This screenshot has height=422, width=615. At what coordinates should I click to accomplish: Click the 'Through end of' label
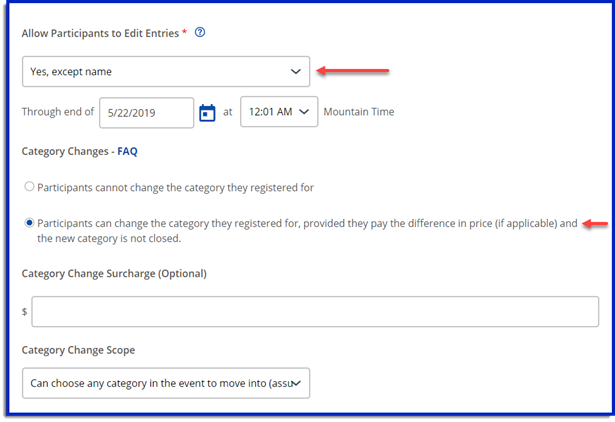coord(58,112)
